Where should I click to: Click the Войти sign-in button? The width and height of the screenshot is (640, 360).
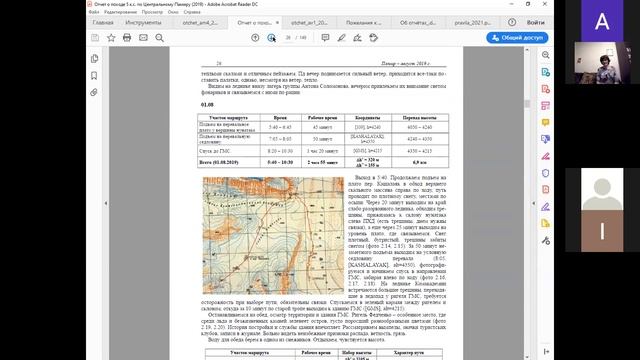536,22
